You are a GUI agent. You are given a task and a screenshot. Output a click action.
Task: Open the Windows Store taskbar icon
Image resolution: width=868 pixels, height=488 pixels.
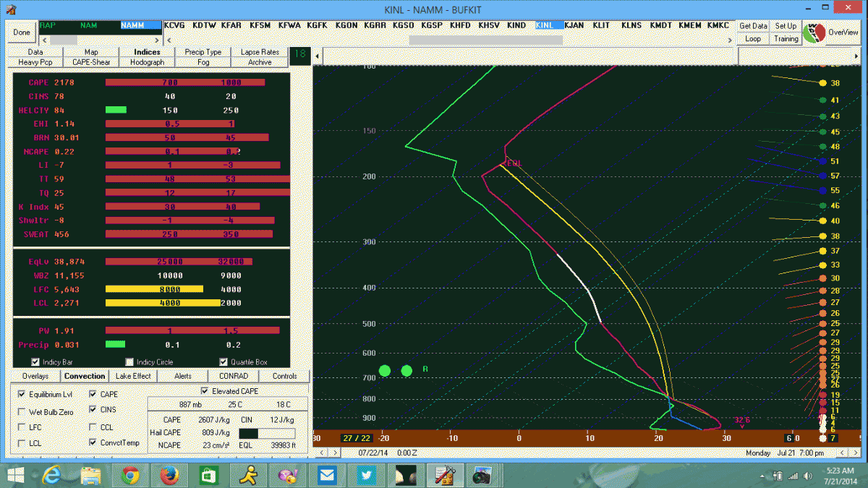coord(208,475)
